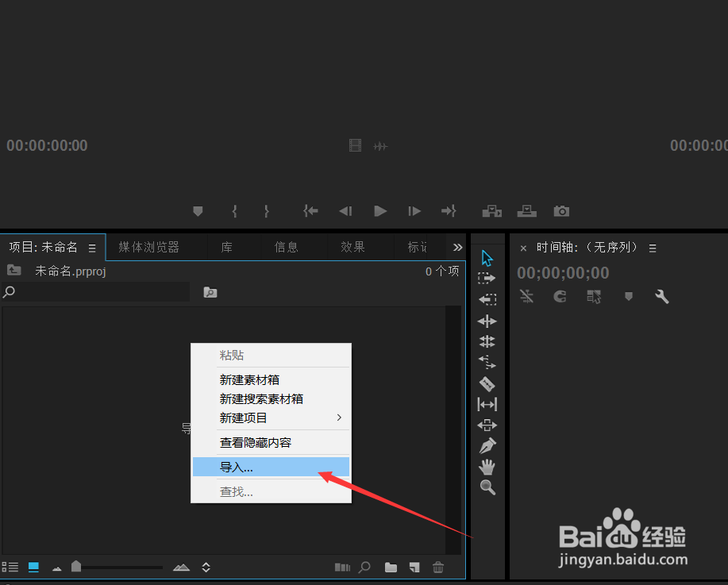The height and width of the screenshot is (585, 728).
Task: Click the Insert edit button
Action: tap(491, 211)
